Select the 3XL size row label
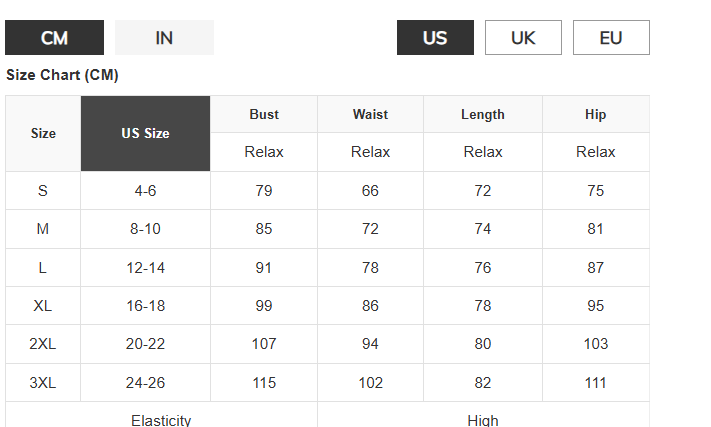This screenshot has height=427, width=711. [43, 383]
